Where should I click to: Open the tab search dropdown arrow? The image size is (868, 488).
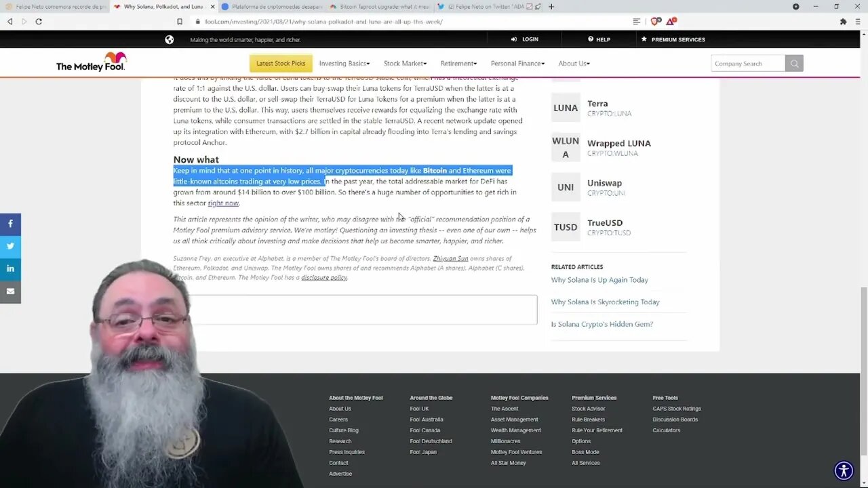796,7
